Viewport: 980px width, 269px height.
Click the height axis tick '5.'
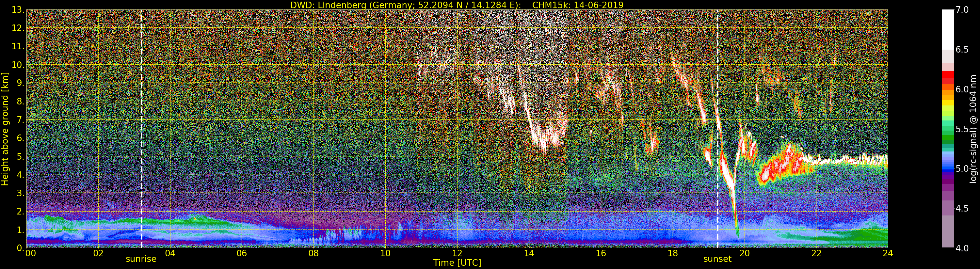click(x=21, y=156)
